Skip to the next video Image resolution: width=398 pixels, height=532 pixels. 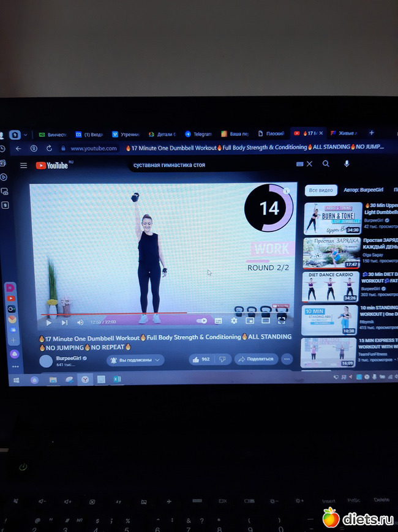pyautogui.click(x=64, y=323)
